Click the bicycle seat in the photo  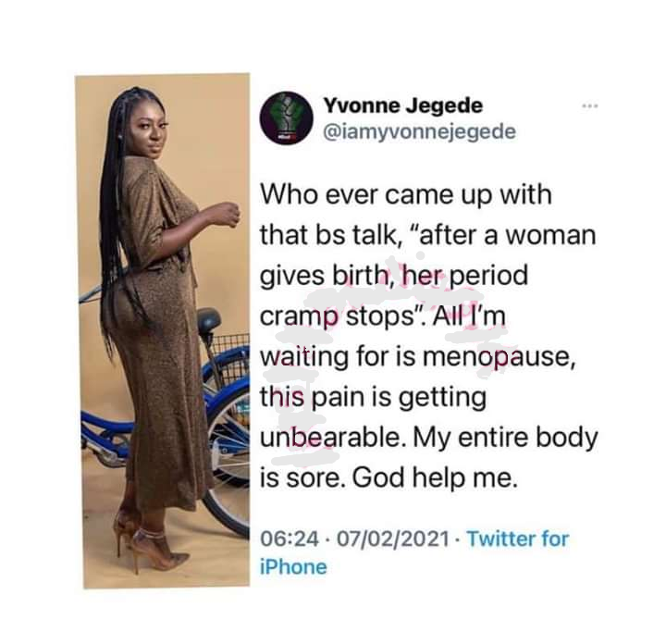[208, 320]
